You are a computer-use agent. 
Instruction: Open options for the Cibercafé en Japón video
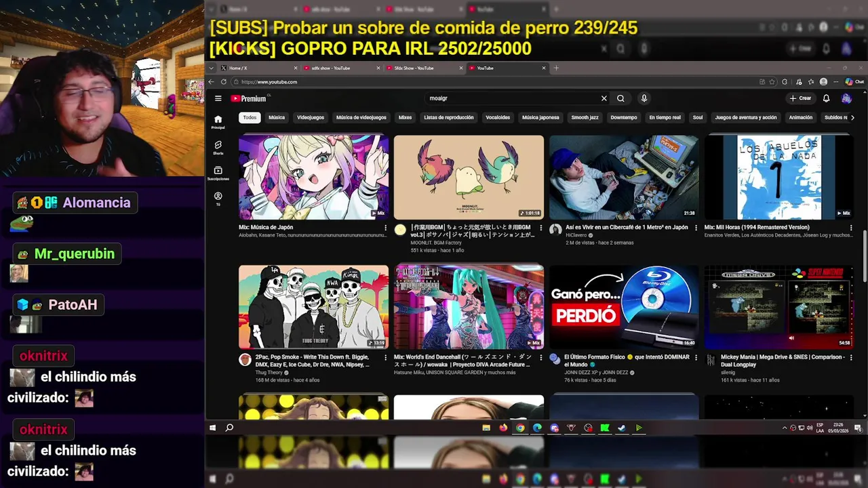696,228
